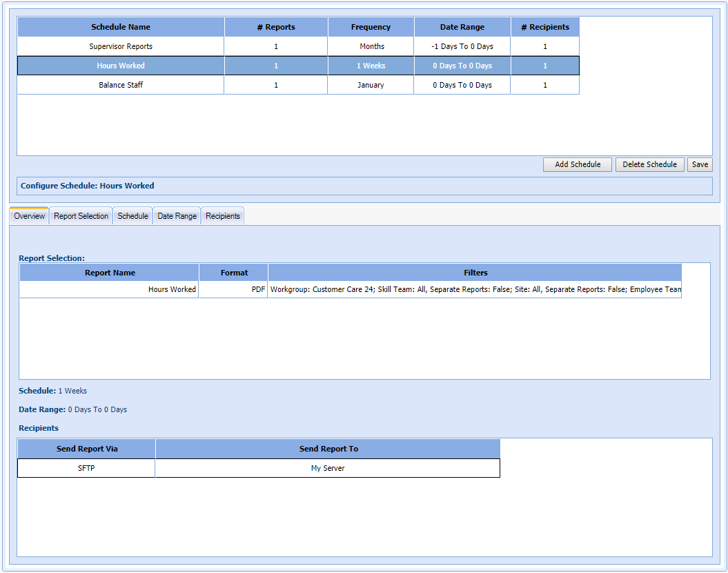Sort schedules by Frequency column header
Screen dimensions: 728x573
[371, 28]
